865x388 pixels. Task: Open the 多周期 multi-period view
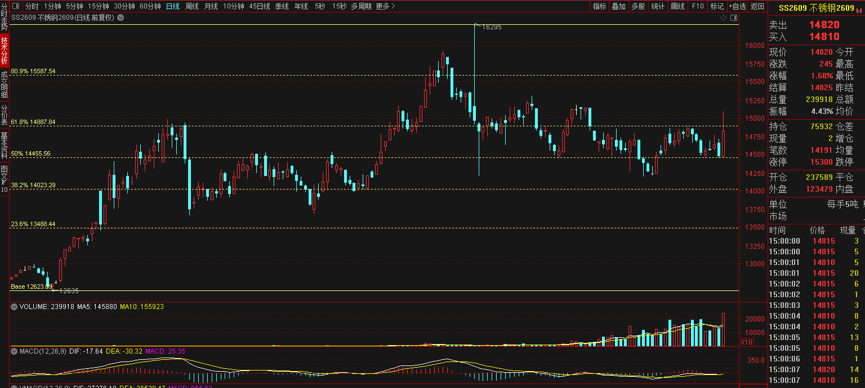[361, 7]
